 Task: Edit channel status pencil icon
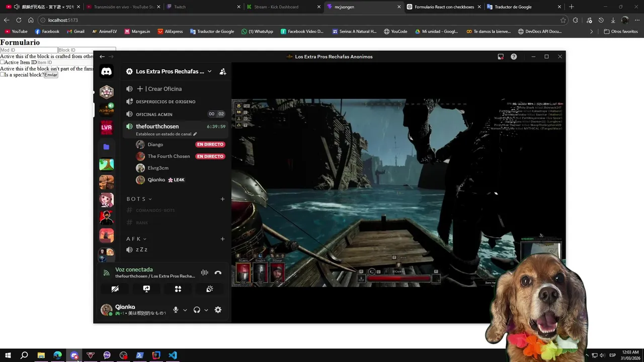(195, 134)
